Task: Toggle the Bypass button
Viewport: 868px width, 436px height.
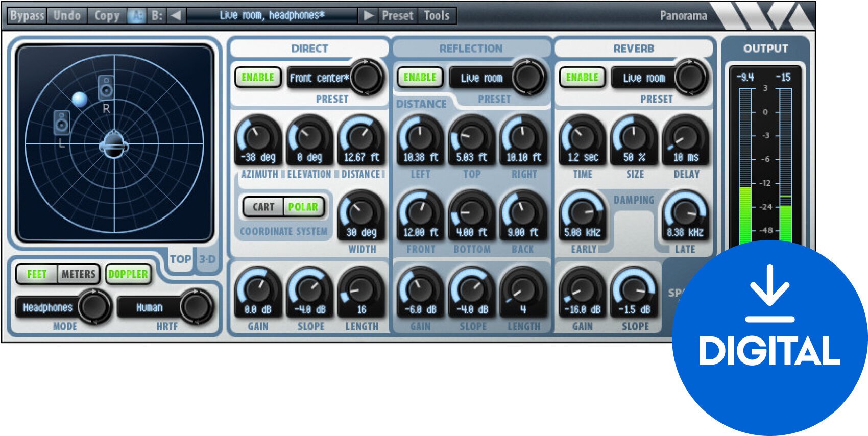Action: click(x=27, y=15)
